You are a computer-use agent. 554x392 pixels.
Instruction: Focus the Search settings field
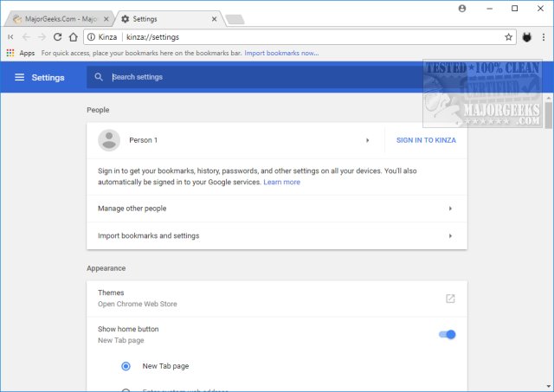pos(254,77)
